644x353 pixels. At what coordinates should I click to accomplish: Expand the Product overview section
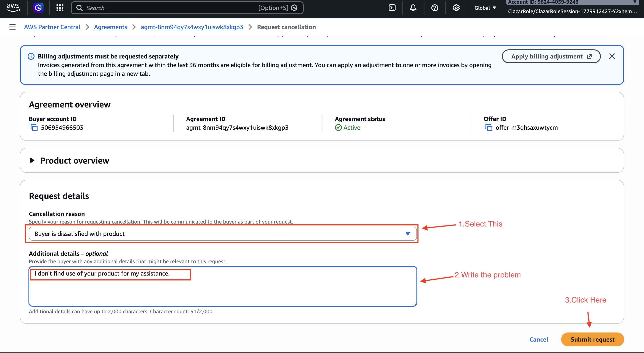pos(32,160)
